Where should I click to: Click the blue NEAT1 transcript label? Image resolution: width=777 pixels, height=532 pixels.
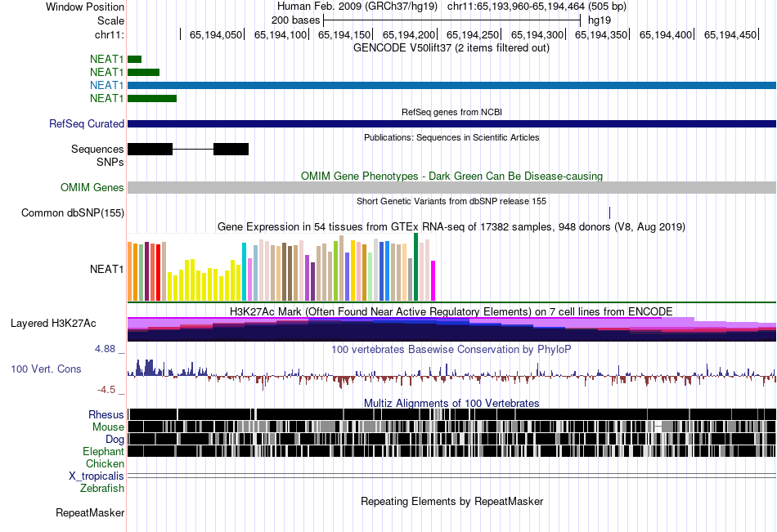(x=106, y=85)
